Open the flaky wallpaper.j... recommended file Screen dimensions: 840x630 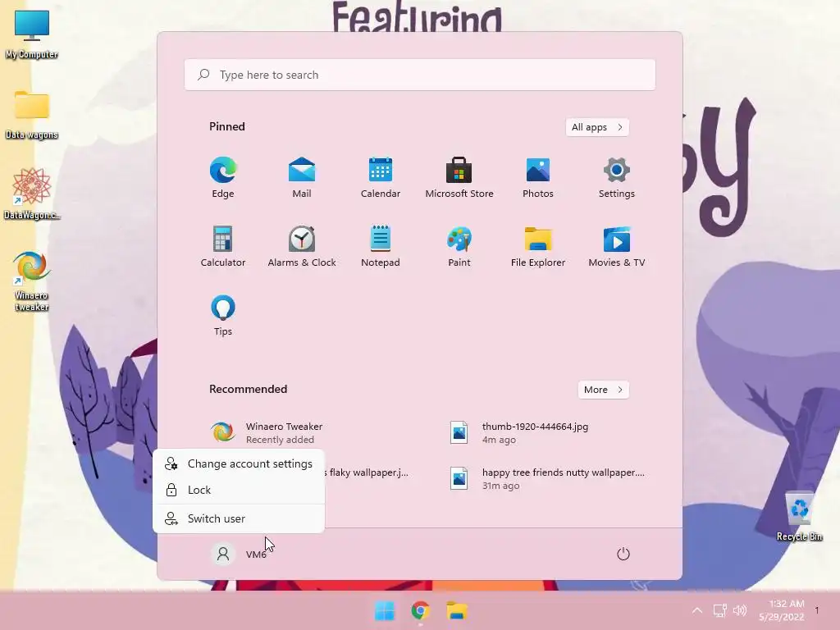click(x=368, y=472)
